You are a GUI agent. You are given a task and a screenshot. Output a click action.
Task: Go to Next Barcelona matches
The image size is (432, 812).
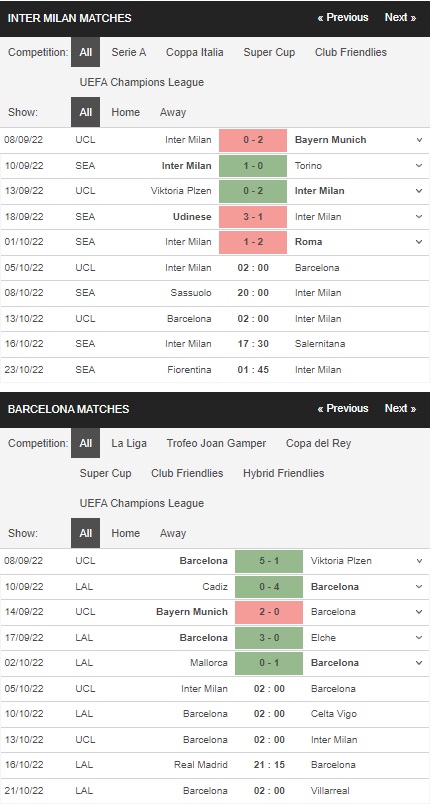[400, 409]
